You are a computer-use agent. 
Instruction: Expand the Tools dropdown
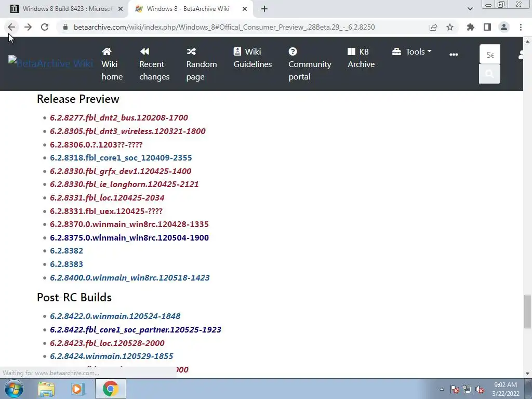click(x=412, y=51)
